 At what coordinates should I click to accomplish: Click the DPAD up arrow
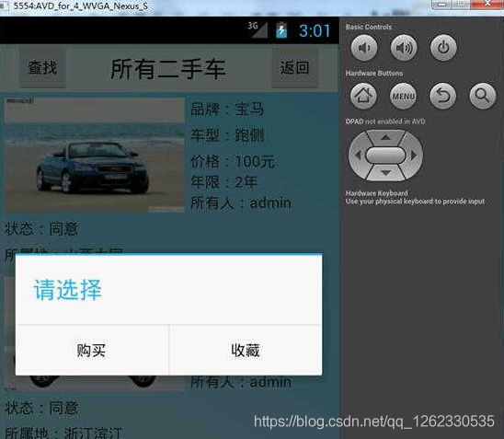385,137
